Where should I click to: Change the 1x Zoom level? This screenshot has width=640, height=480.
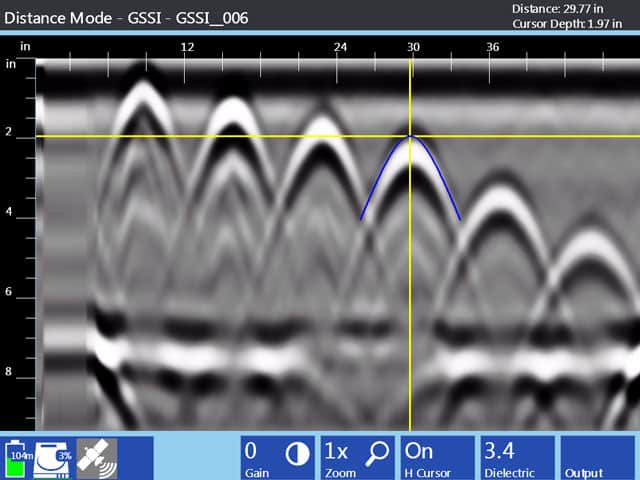[x=336, y=451]
